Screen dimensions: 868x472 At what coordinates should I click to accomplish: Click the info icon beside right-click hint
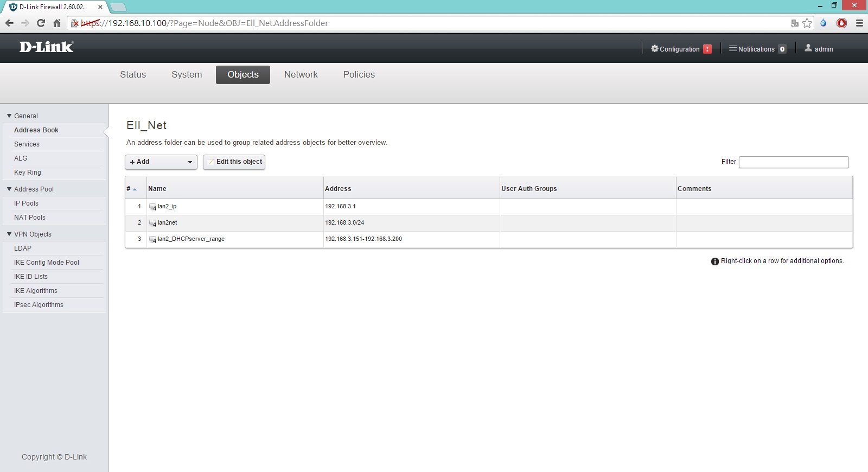click(x=715, y=261)
